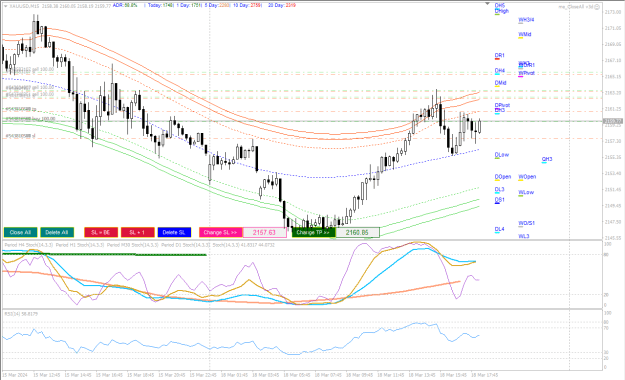Viewport: 625px width, 380px height.
Task: Select the DL4 level label
Action: pyautogui.click(x=499, y=229)
